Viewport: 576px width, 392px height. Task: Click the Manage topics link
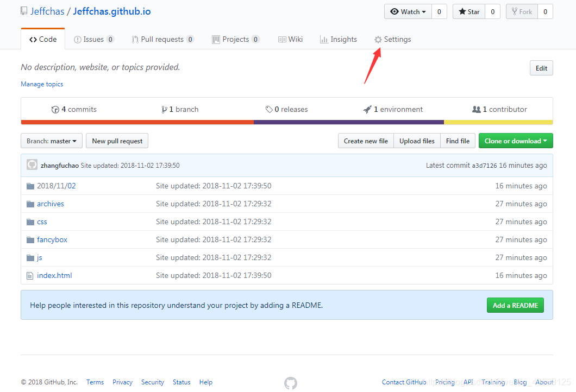(42, 84)
